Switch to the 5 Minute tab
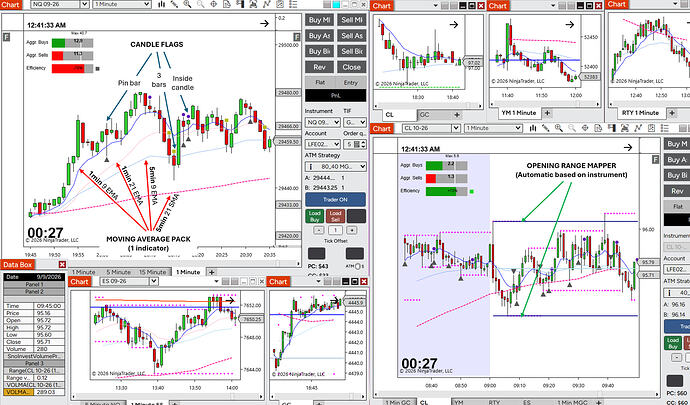 (x=118, y=272)
